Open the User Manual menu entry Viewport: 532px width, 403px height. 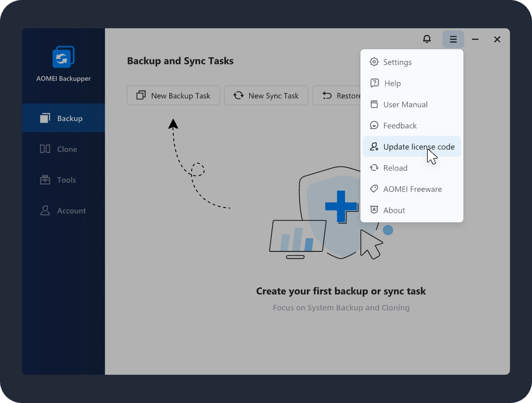tap(412, 104)
